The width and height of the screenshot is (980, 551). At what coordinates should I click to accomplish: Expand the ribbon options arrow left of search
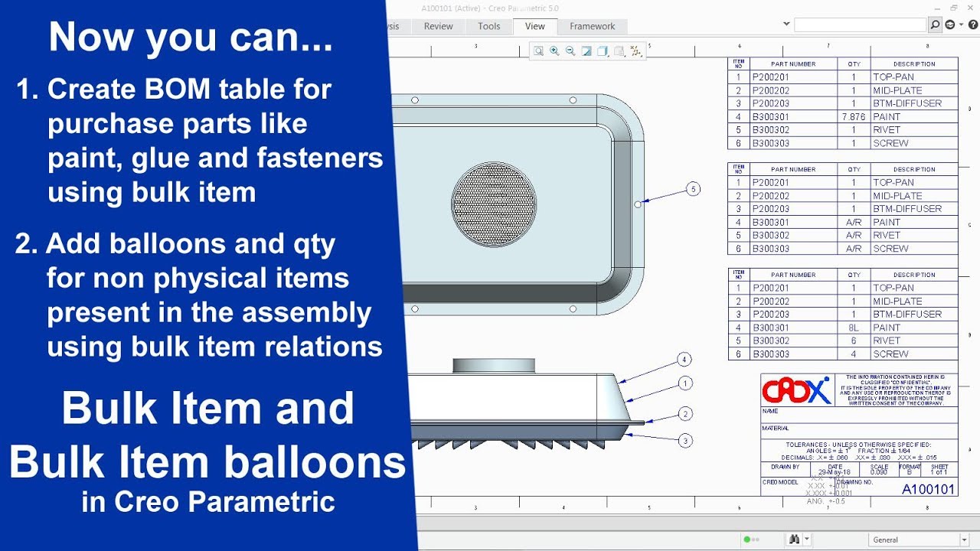786,24
